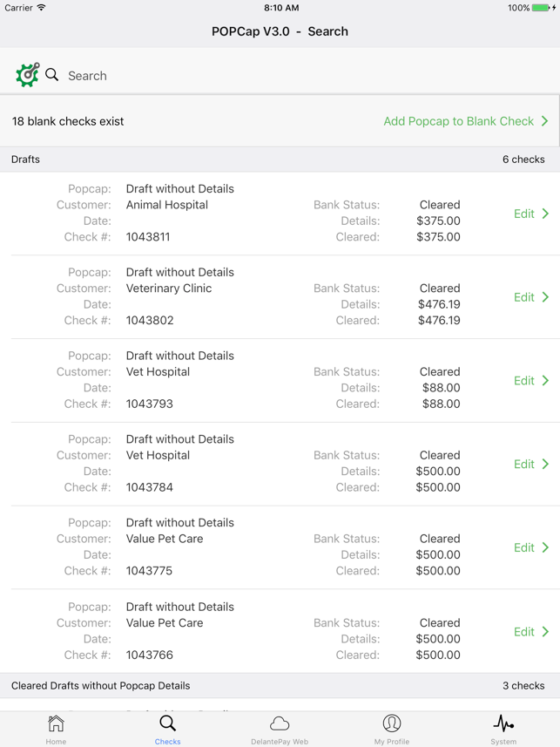Edit check 1043766 for Value Pet Care
560x747 pixels.
pyautogui.click(x=524, y=632)
